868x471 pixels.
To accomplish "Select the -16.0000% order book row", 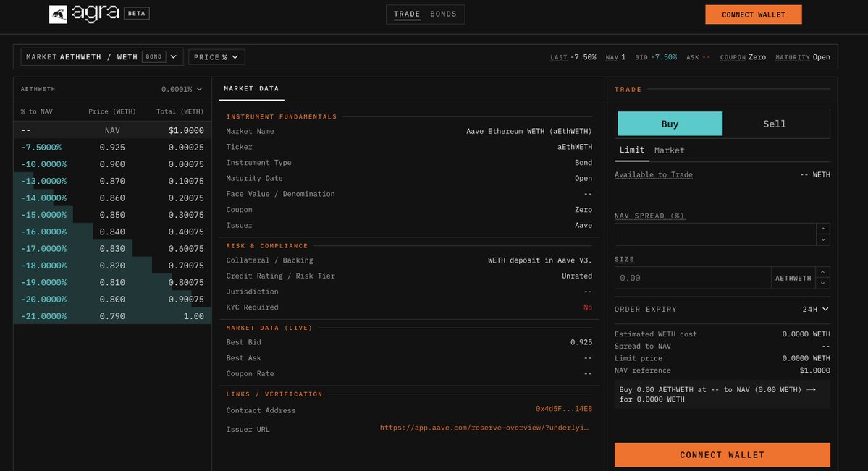I will [112, 232].
